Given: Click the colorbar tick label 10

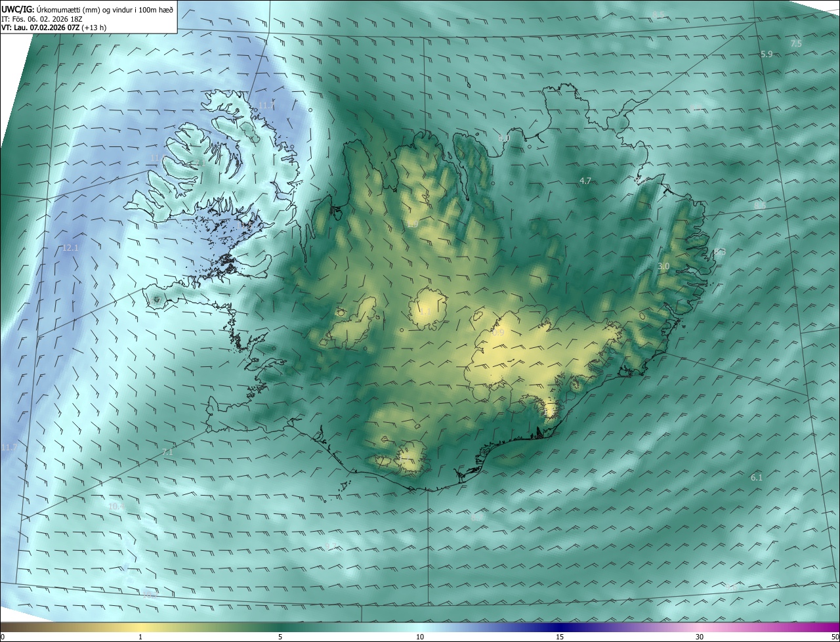Looking at the screenshot, I should click(x=420, y=637).
